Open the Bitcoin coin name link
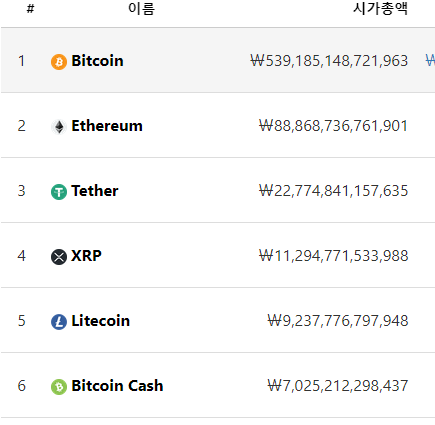The image size is (435, 425). (97, 61)
